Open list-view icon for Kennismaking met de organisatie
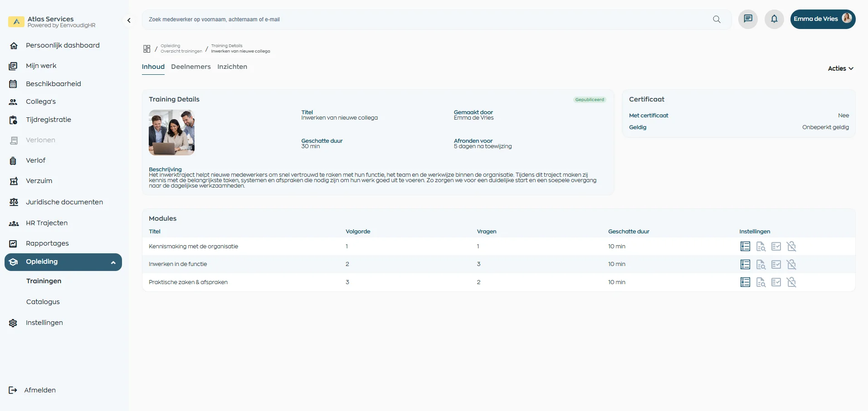Viewport: 868px width, 411px height. (x=745, y=247)
